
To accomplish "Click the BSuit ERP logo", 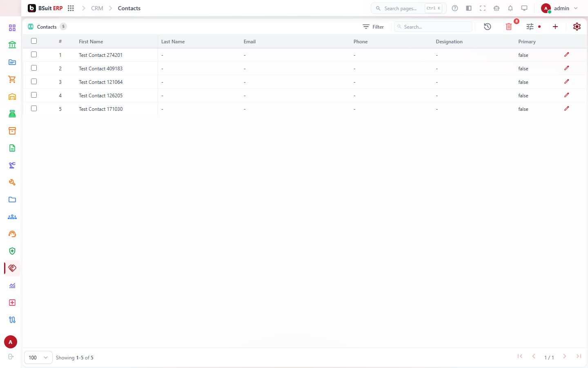I will (x=45, y=8).
